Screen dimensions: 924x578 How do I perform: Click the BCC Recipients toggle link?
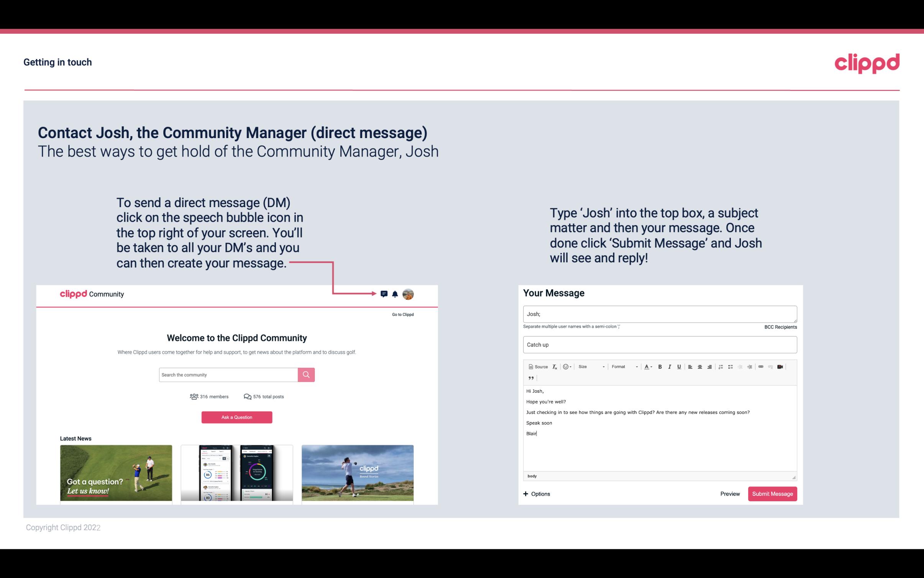point(779,327)
